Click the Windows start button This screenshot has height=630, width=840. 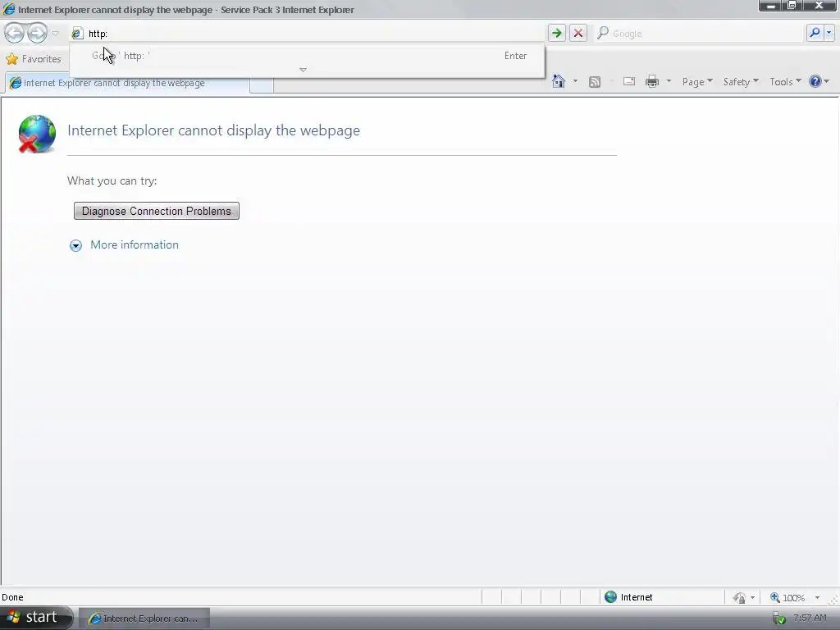[35, 618]
